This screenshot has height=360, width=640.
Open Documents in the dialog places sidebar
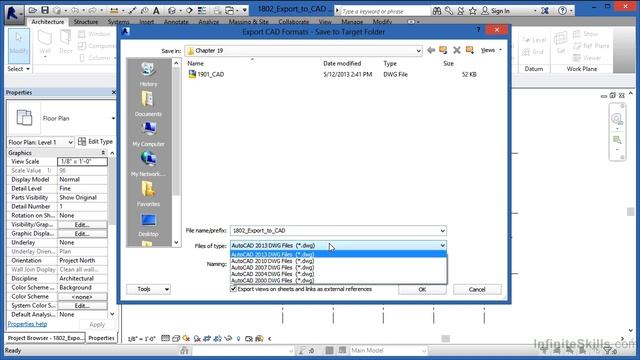[148, 104]
